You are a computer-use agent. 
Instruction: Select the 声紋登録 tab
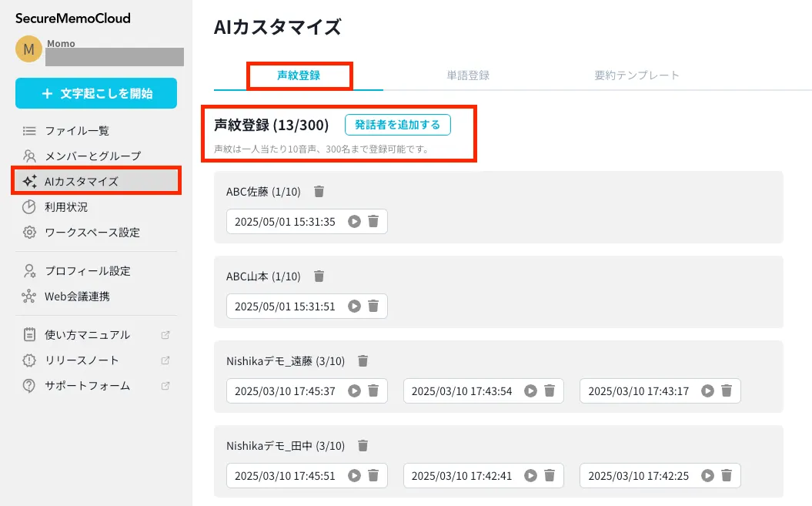(x=299, y=75)
